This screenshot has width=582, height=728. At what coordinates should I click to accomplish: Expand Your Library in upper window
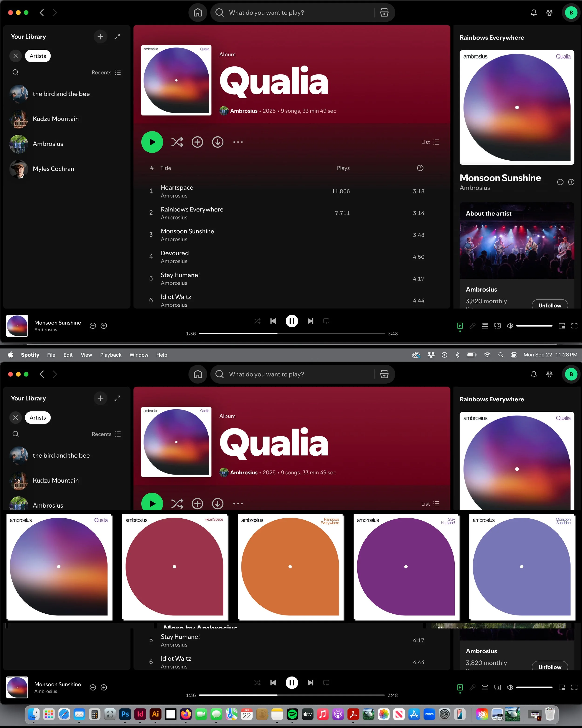[117, 37]
